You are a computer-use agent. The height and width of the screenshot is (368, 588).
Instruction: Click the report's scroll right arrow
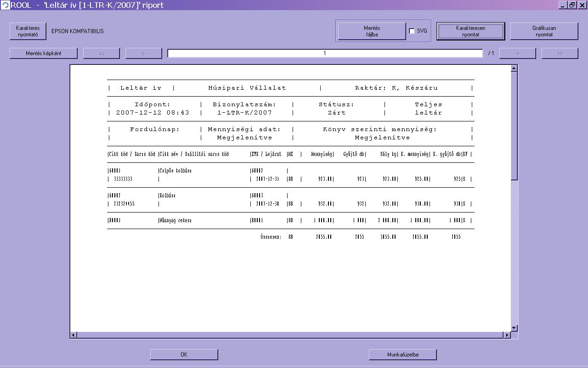[507, 335]
